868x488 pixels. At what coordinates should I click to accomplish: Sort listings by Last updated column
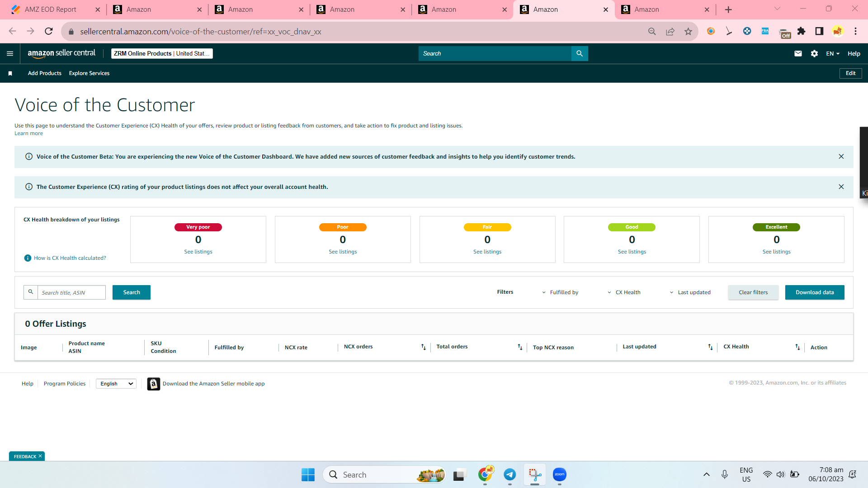point(710,347)
